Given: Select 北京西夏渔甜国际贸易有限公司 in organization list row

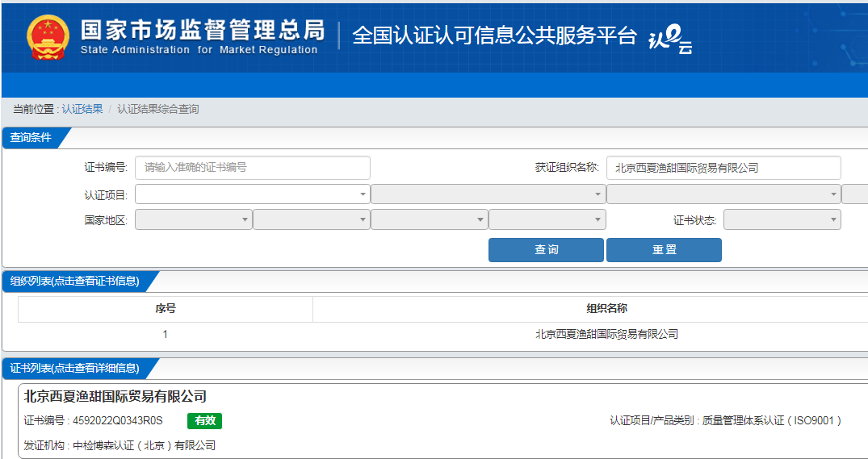Looking at the screenshot, I should click(606, 334).
